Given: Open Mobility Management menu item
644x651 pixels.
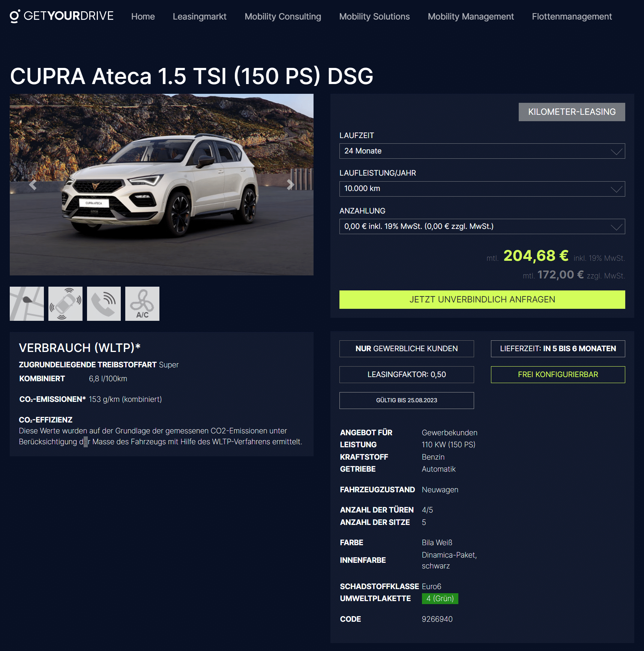Looking at the screenshot, I should click(471, 17).
